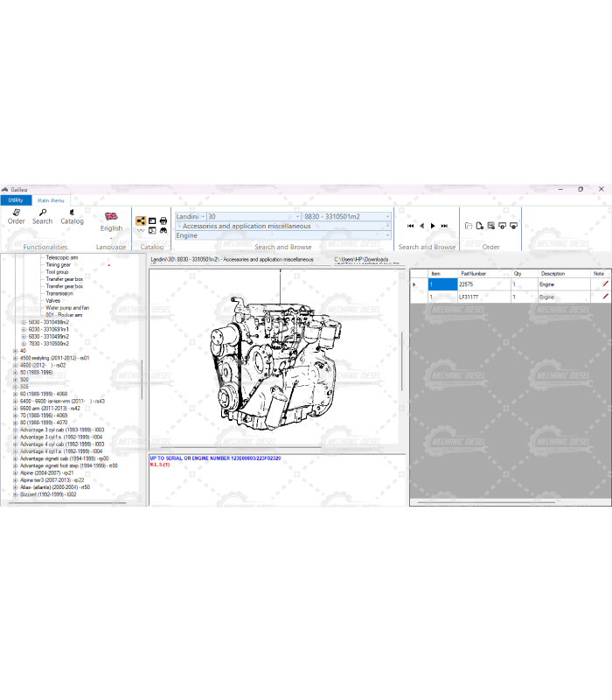Screen dimensions: 612x700
Task: Edit note for part LF31177
Action: click(x=605, y=297)
